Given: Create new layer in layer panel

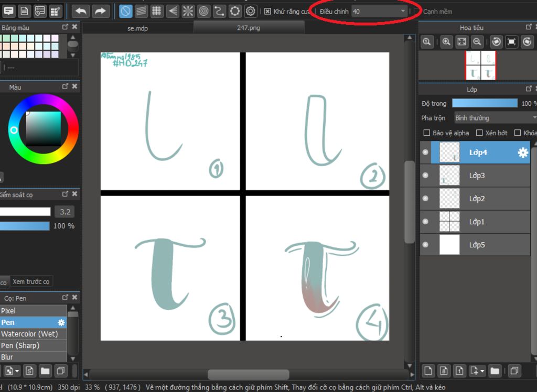Looking at the screenshot, I should pos(428,371).
